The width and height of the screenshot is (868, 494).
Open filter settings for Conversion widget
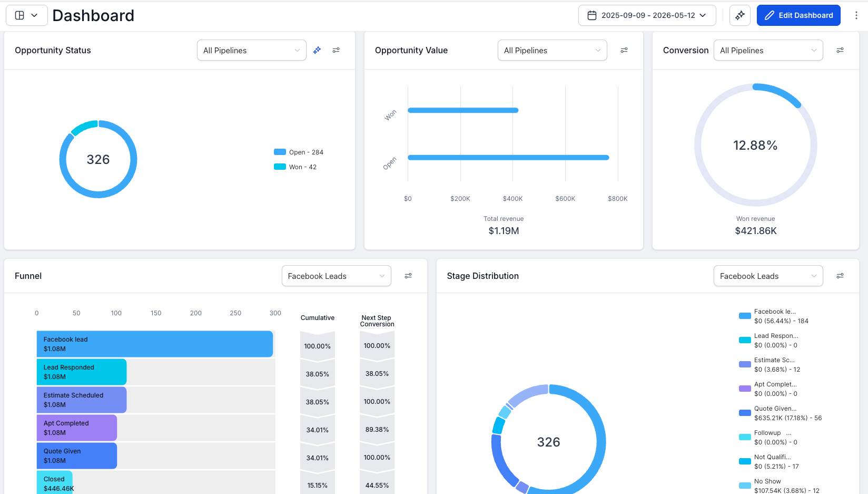(x=840, y=50)
